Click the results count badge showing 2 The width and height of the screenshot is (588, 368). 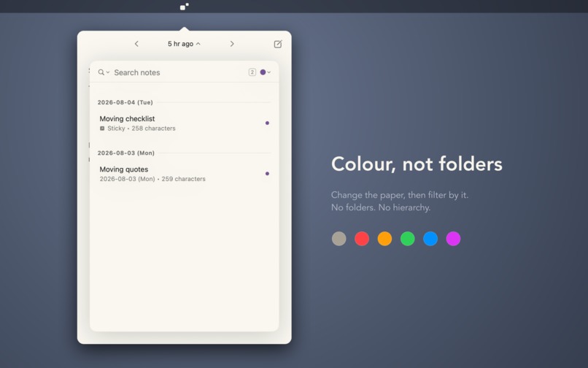pyautogui.click(x=252, y=72)
